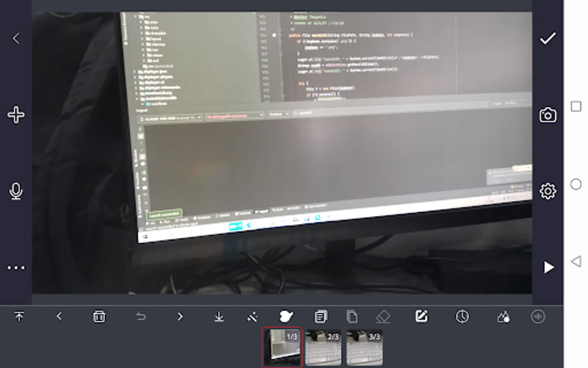
Task: Tap the Android recent apps square
Action: (x=576, y=106)
